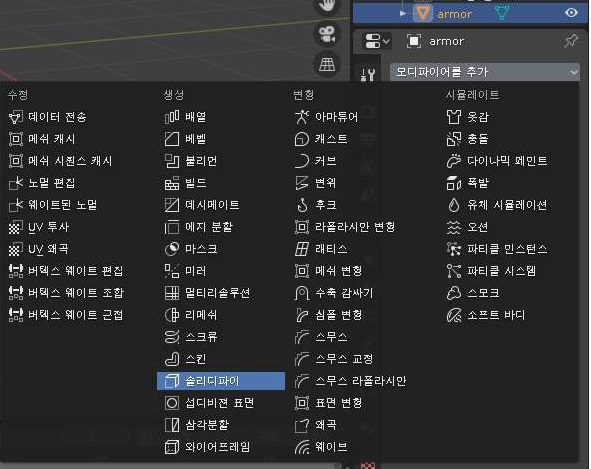Click the 배열 array icon
The width and height of the screenshot is (591, 469).
pyautogui.click(x=172, y=117)
